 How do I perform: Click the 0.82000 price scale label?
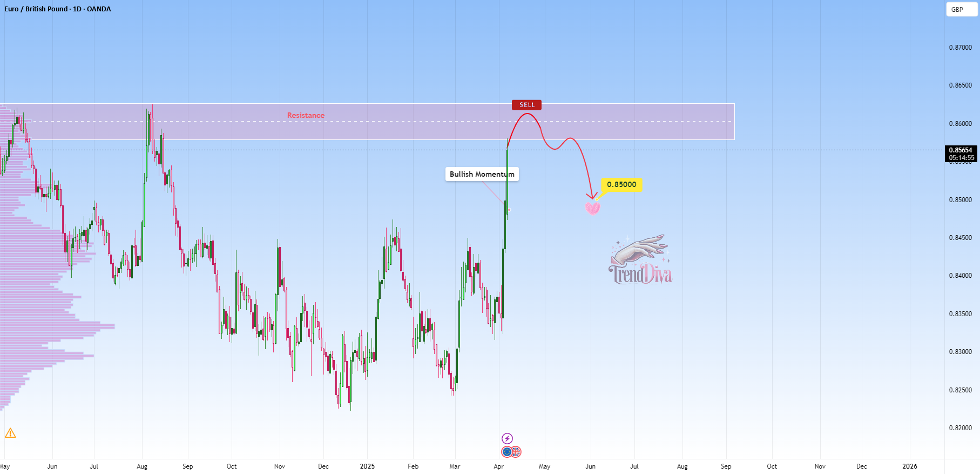point(961,428)
